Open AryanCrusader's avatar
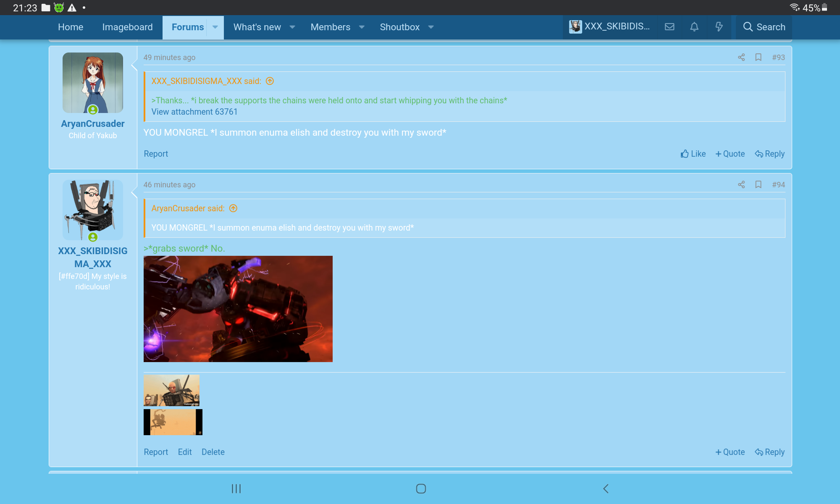 pos(93,83)
